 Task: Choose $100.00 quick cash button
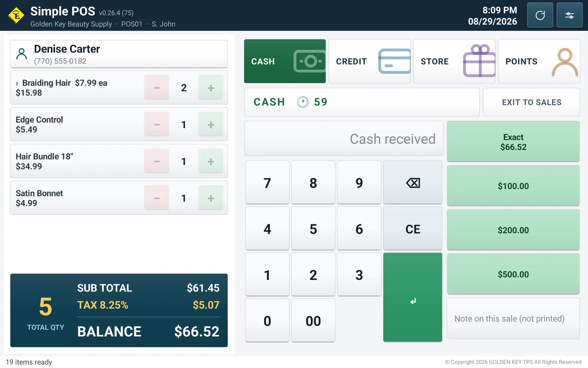click(513, 186)
